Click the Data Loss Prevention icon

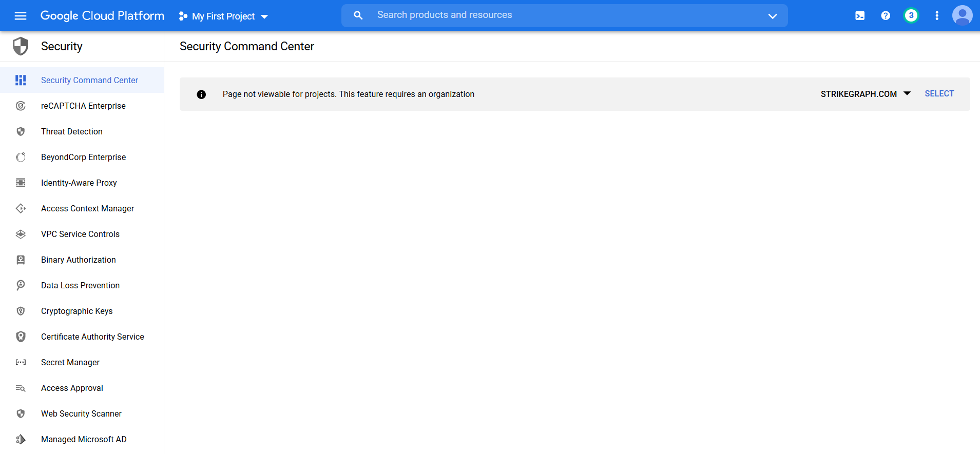(21, 285)
